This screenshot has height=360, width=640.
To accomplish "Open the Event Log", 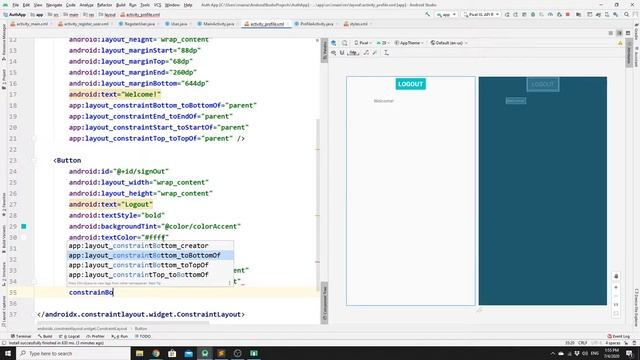I will (x=618, y=336).
